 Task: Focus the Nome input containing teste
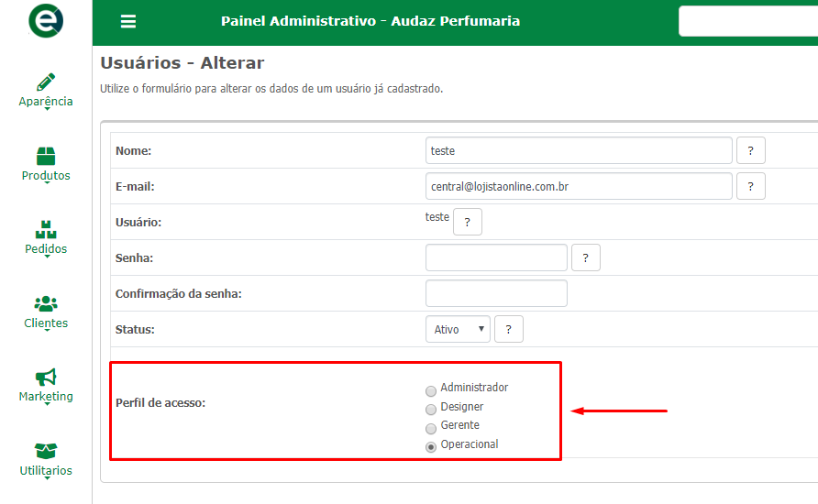click(x=579, y=150)
